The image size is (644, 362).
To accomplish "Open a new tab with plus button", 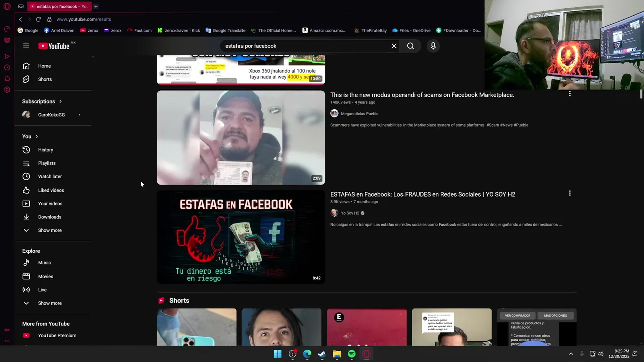I will point(96,6).
